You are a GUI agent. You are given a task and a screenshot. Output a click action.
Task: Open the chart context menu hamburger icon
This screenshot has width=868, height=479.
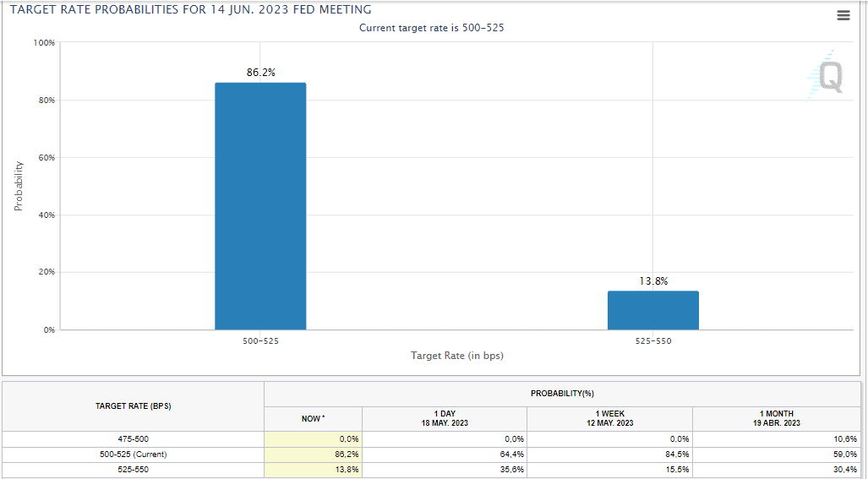[843, 15]
